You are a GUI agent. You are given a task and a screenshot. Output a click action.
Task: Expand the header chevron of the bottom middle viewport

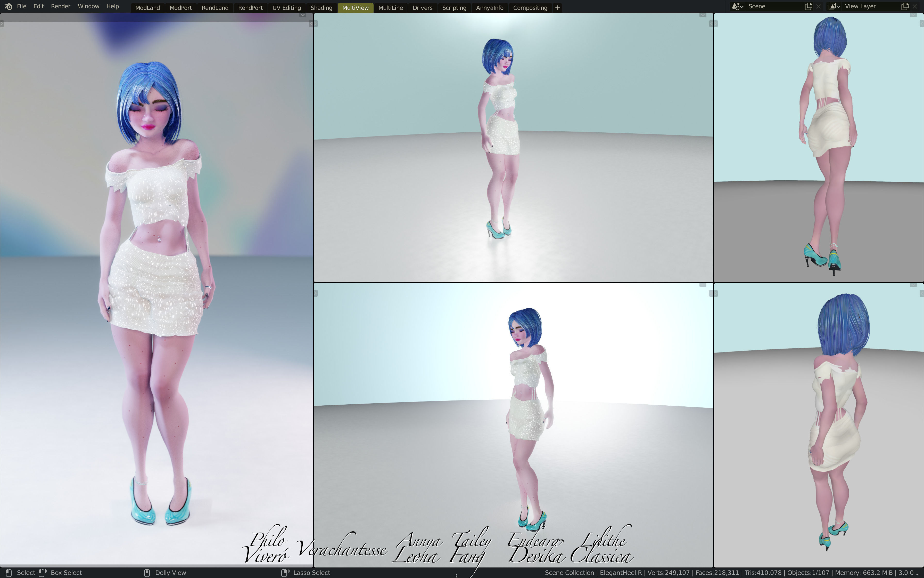click(x=703, y=285)
